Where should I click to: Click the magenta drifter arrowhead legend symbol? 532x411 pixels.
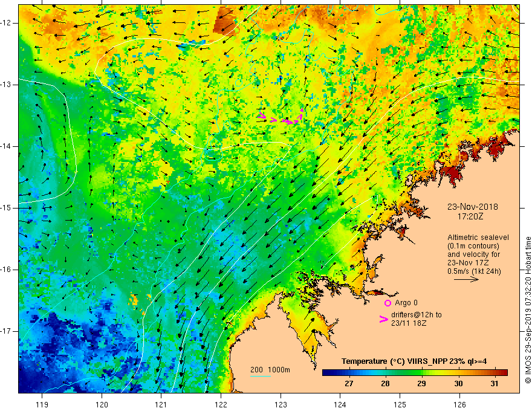point(383,319)
